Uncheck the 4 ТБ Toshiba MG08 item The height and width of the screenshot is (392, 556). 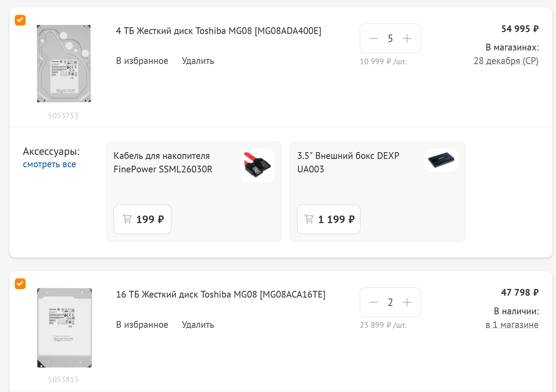point(20,20)
